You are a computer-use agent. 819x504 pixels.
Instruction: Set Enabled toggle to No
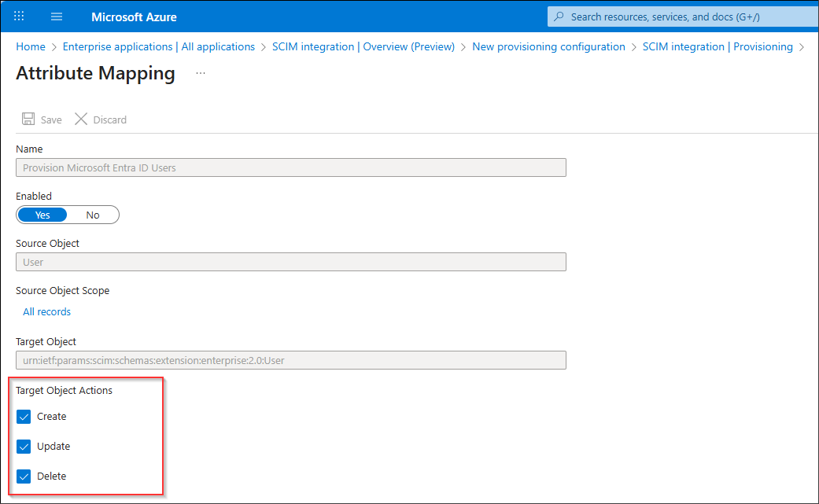93,215
